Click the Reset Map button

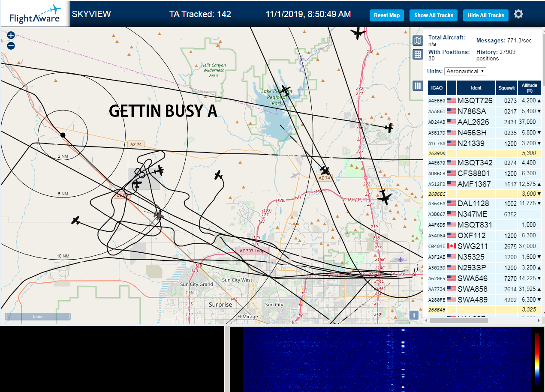click(387, 15)
